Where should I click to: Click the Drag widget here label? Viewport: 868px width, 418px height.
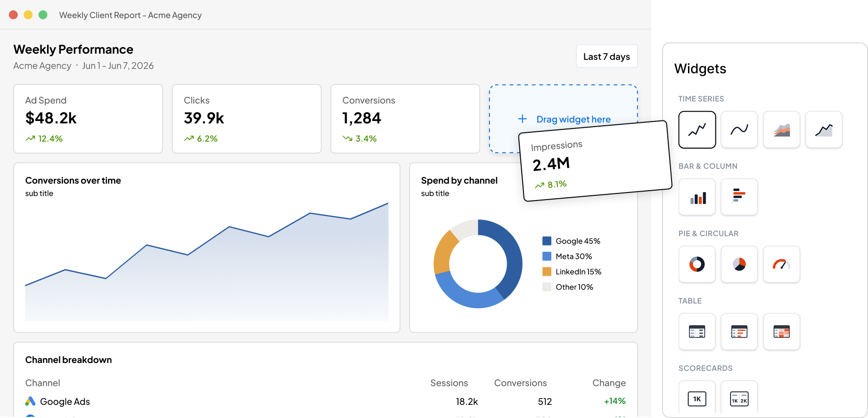tap(573, 119)
